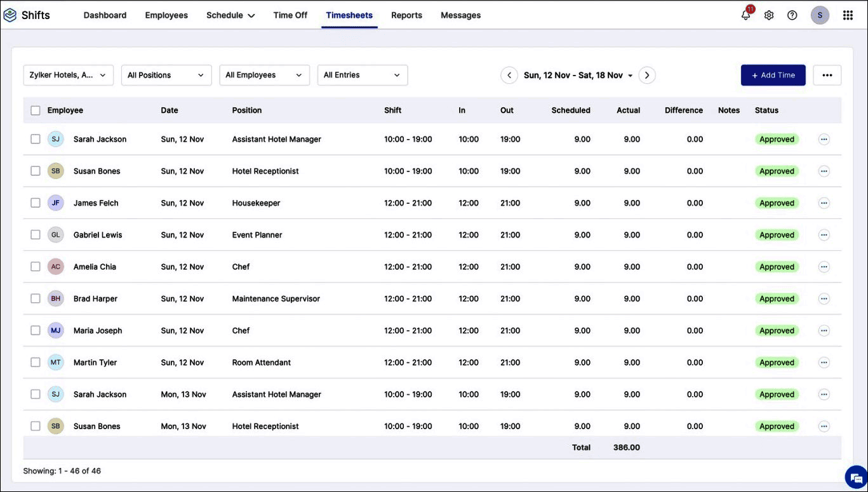Viewport: 868px width, 492px height.
Task: Open the All Entries filter
Action: [x=362, y=74]
